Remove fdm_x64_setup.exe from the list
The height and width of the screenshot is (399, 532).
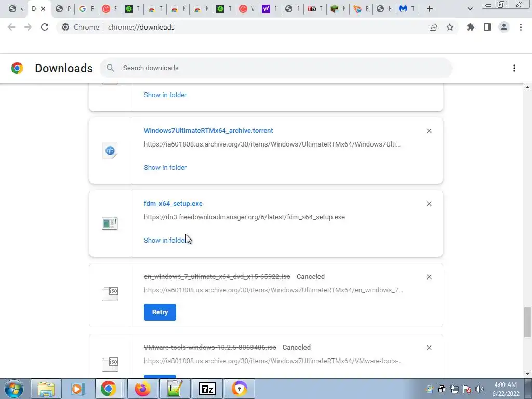pos(429,204)
